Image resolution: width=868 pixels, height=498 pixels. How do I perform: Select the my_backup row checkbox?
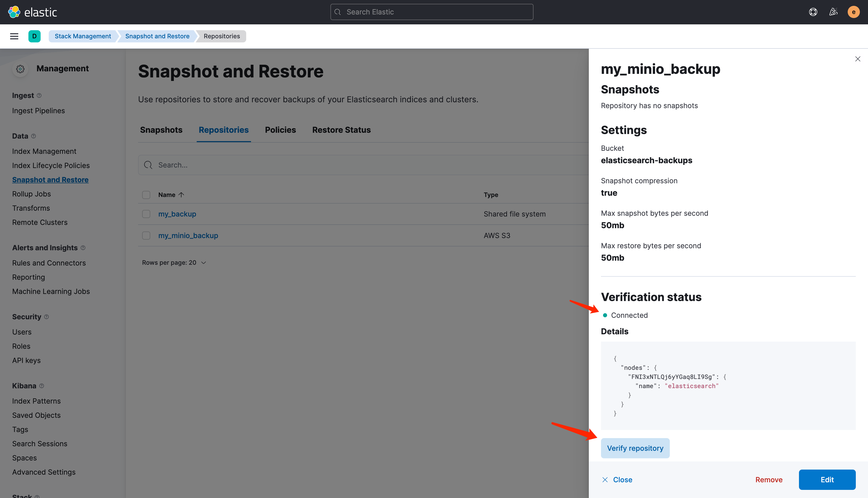click(x=146, y=214)
